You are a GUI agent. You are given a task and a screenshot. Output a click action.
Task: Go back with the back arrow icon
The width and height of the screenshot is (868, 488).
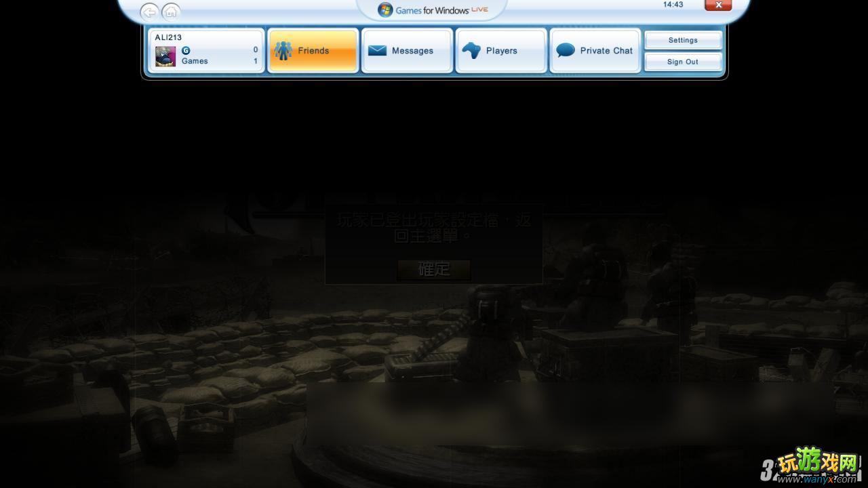click(149, 12)
